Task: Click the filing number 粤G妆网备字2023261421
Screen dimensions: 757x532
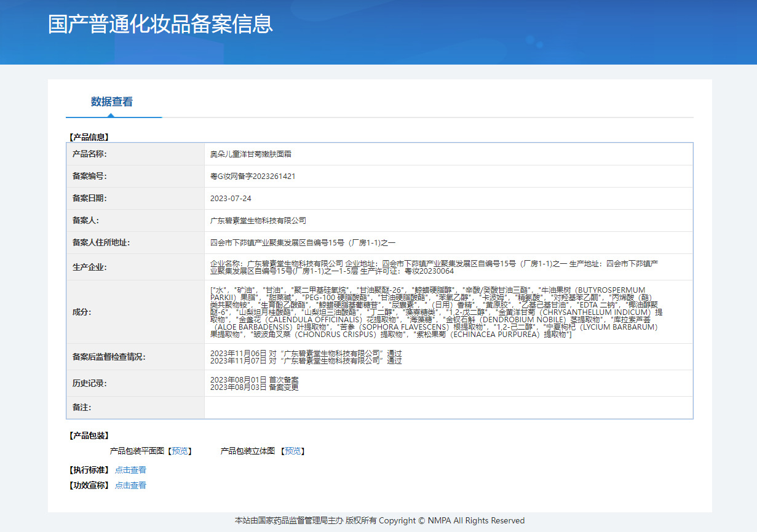Action: (x=253, y=177)
